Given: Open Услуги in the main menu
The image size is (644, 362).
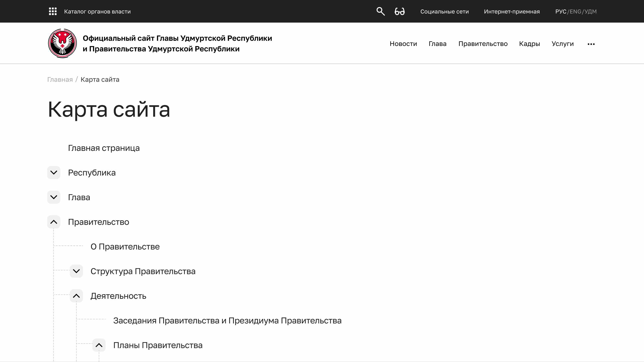Looking at the screenshot, I should pos(563,44).
